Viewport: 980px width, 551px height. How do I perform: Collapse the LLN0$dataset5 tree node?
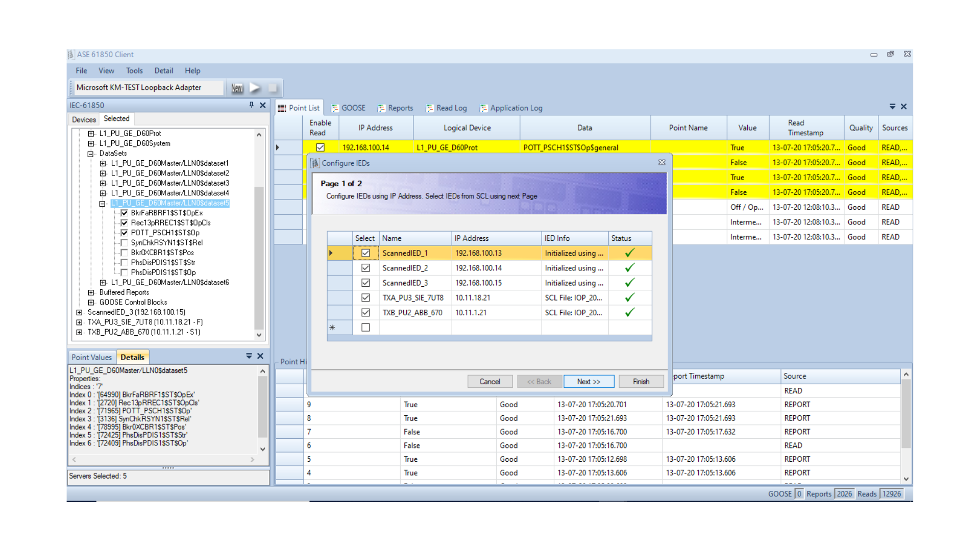[103, 203]
